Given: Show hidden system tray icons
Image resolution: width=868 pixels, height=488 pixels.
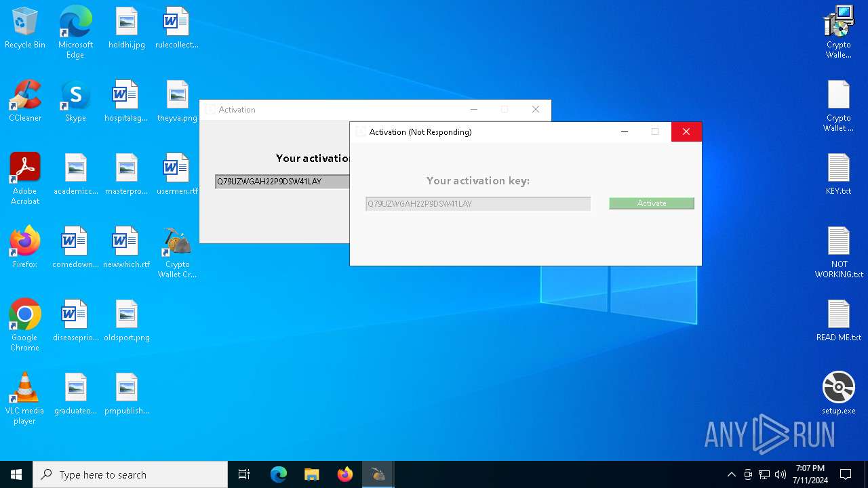Looking at the screenshot, I should pos(731,474).
